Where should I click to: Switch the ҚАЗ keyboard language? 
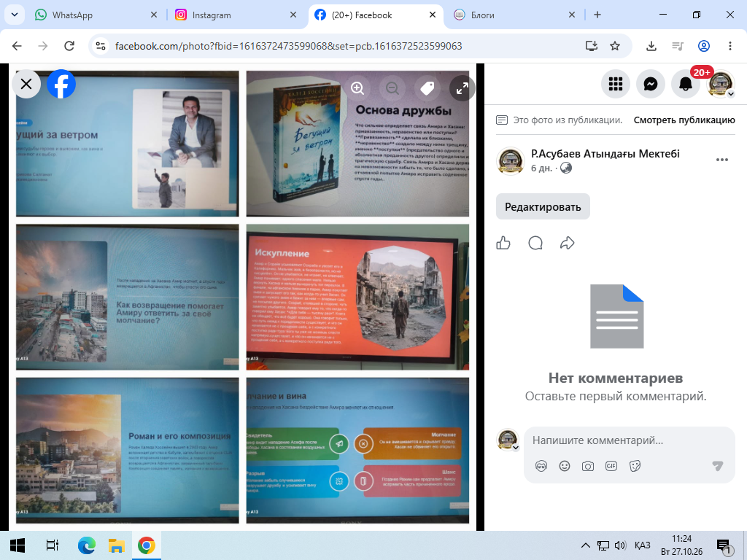(642, 545)
